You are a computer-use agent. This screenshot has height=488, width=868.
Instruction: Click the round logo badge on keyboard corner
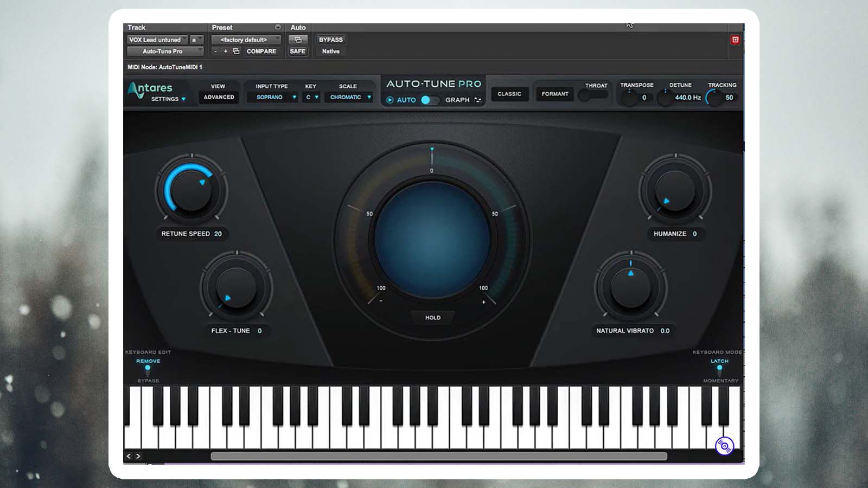pos(724,446)
